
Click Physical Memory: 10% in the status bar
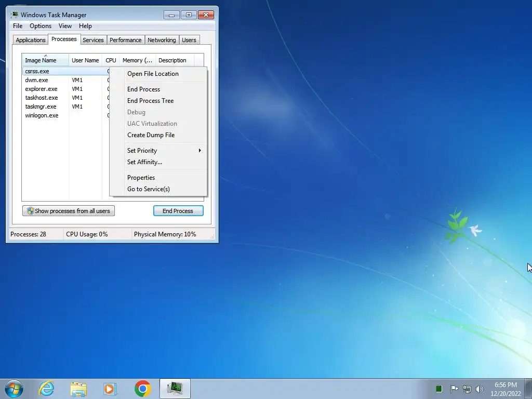(165, 234)
